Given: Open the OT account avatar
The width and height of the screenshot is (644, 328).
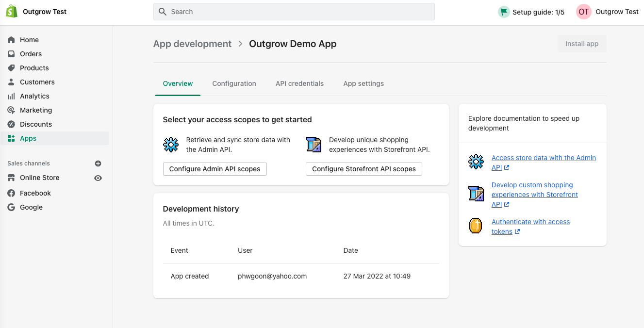Looking at the screenshot, I should click(x=584, y=12).
